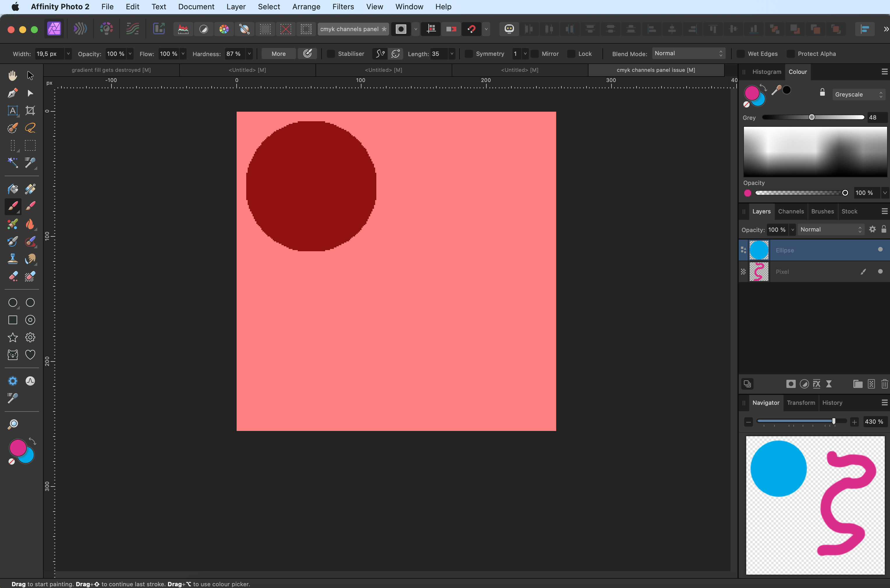Click the delete layer trash icon
The image size is (890, 588).
pyautogui.click(x=884, y=384)
